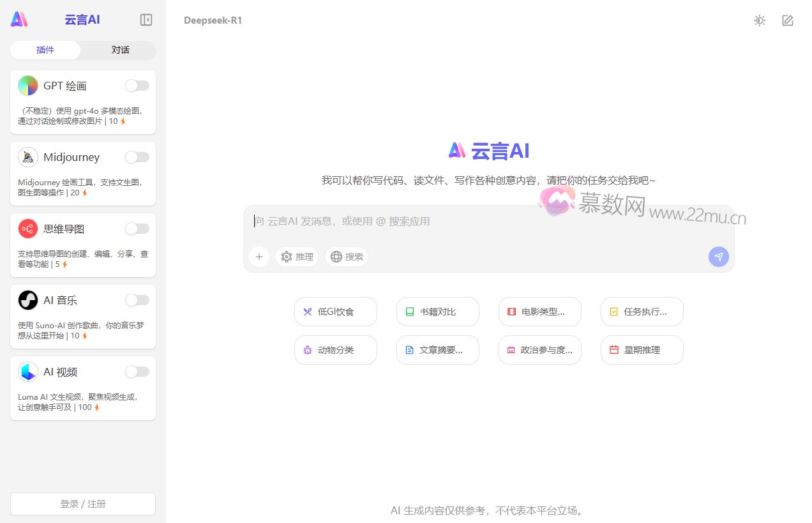Open the 推理 (reasoning) mode icon button
The height and width of the screenshot is (523, 812).
pos(296,256)
